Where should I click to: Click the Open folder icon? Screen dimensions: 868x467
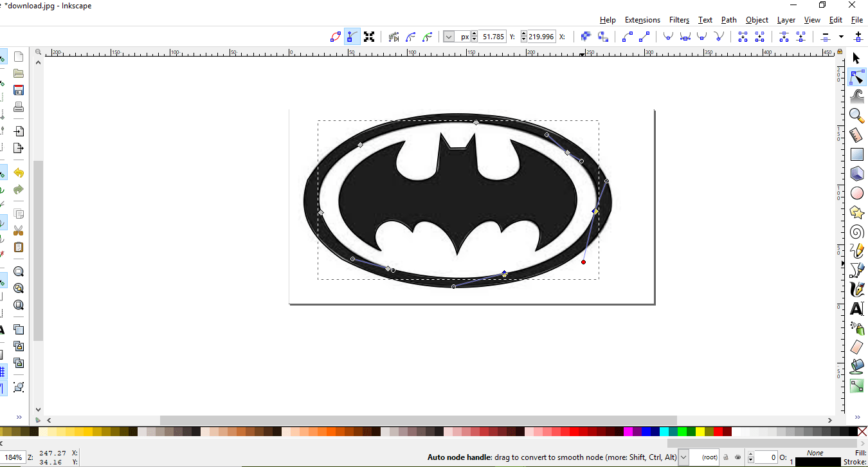click(x=19, y=73)
